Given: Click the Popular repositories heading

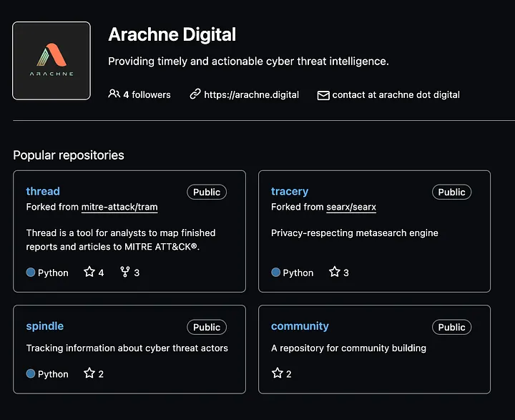Looking at the screenshot, I should (x=69, y=155).
